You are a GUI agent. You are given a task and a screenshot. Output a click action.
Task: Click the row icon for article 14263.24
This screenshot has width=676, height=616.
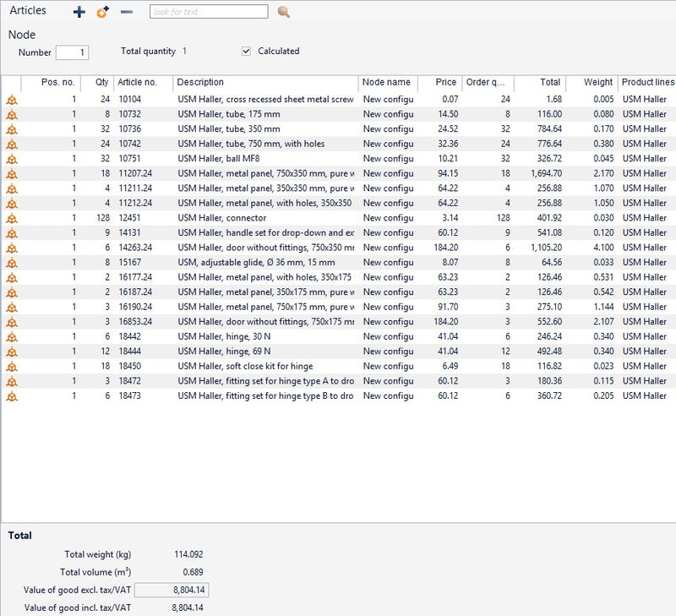[x=12, y=248]
